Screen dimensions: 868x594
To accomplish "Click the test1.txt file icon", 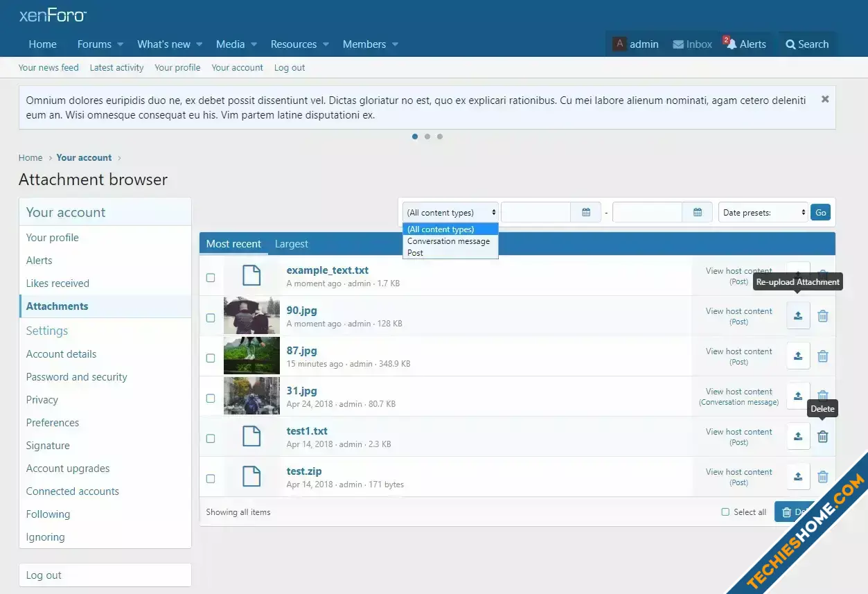I will pyautogui.click(x=251, y=437).
